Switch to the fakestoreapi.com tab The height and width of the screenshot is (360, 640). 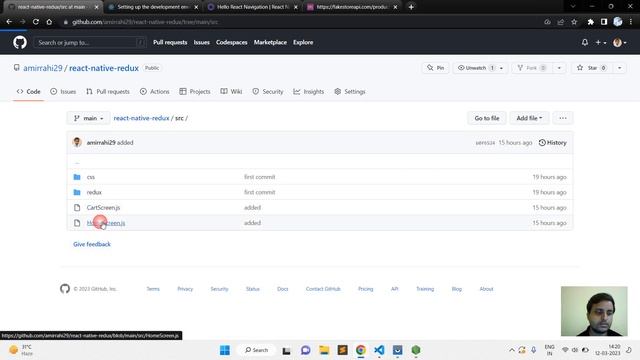click(x=352, y=7)
